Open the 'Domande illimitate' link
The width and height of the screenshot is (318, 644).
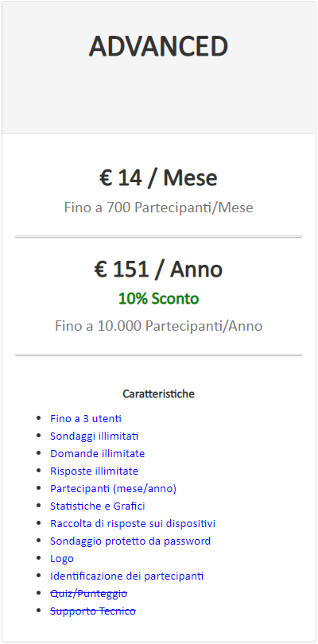tap(97, 454)
